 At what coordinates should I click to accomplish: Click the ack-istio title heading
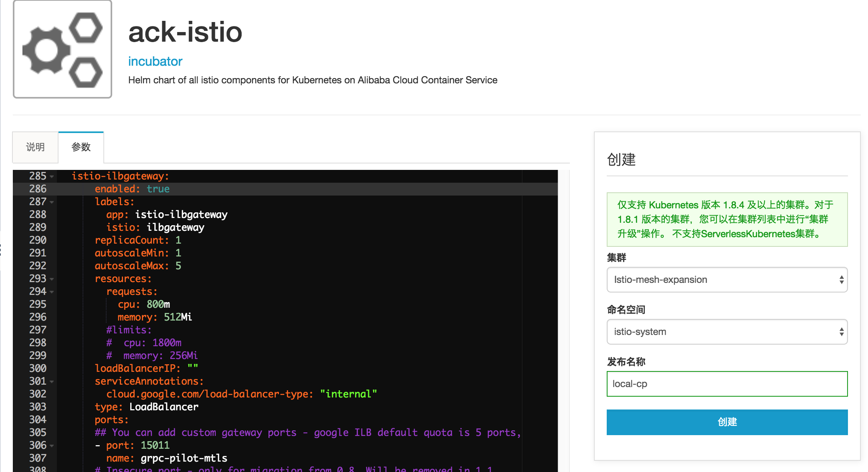point(185,32)
